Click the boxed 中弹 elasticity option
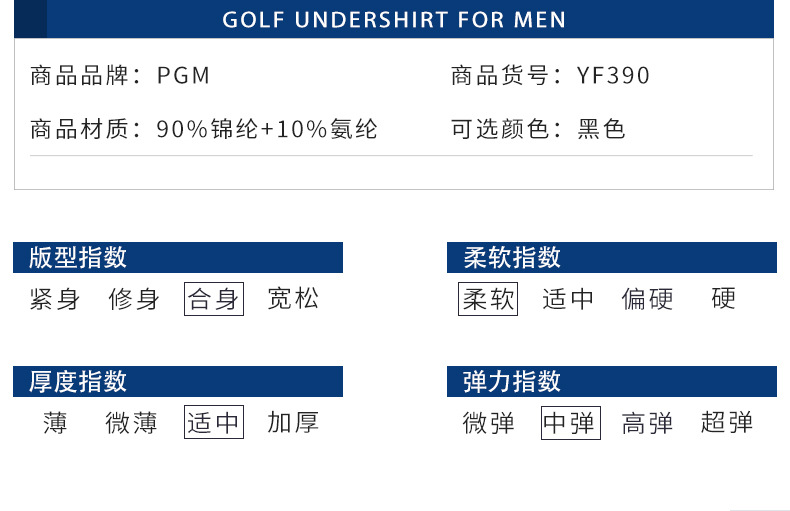The height and width of the screenshot is (511, 790). click(x=569, y=423)
